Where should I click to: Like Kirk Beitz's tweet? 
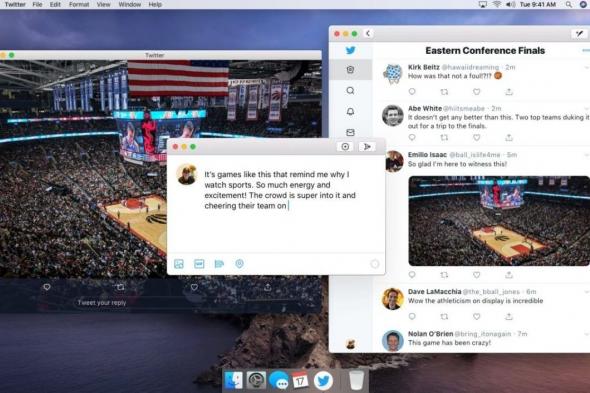(x=477, y=91)
